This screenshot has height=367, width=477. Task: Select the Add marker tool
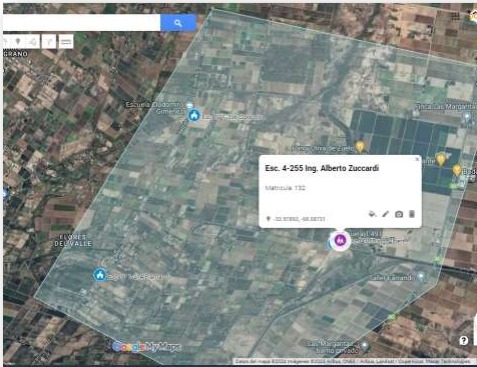18,42
